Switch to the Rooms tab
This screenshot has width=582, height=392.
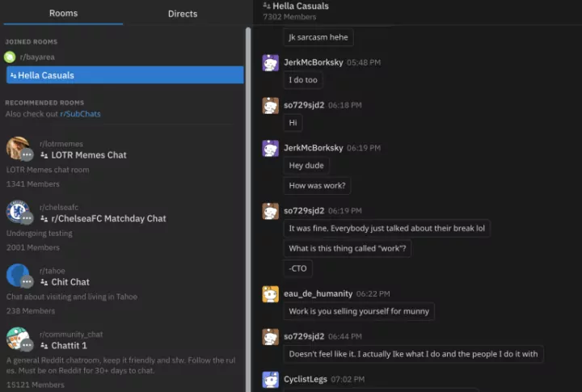click(x=64, y=14)
